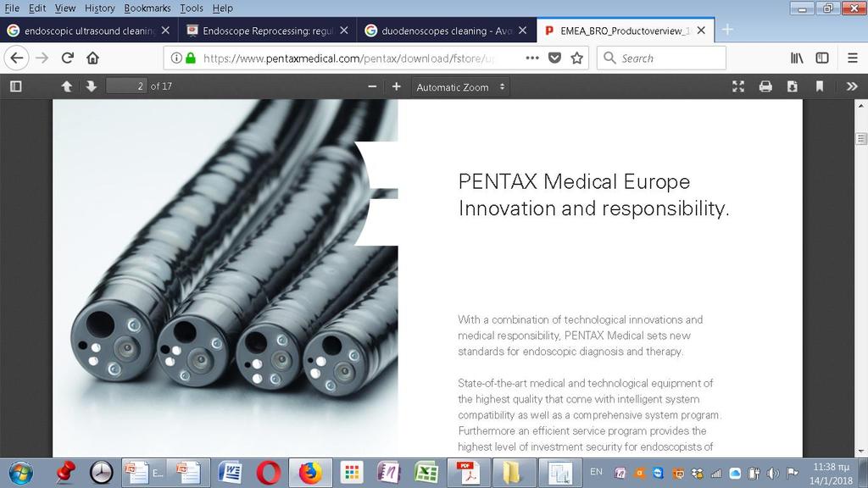Image resolution: width=868 pixels, height=488 pixels.
Task: Launch Opera browser from taskbar
Action: point(269,473)
